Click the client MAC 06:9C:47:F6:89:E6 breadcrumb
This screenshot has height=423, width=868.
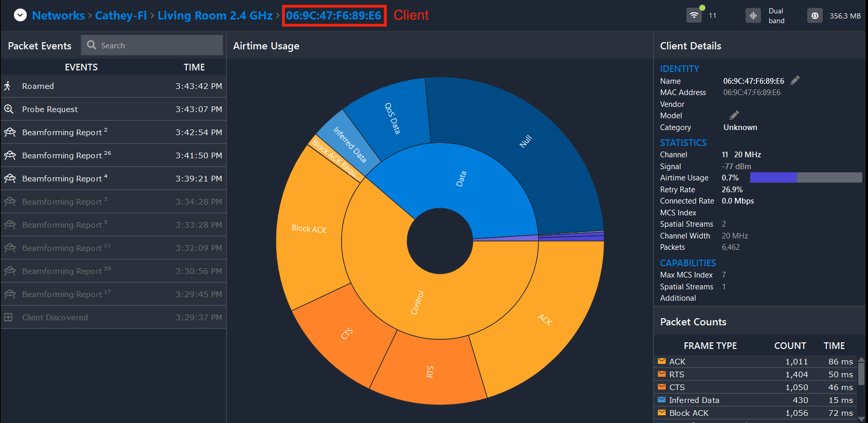click(333, 15)
